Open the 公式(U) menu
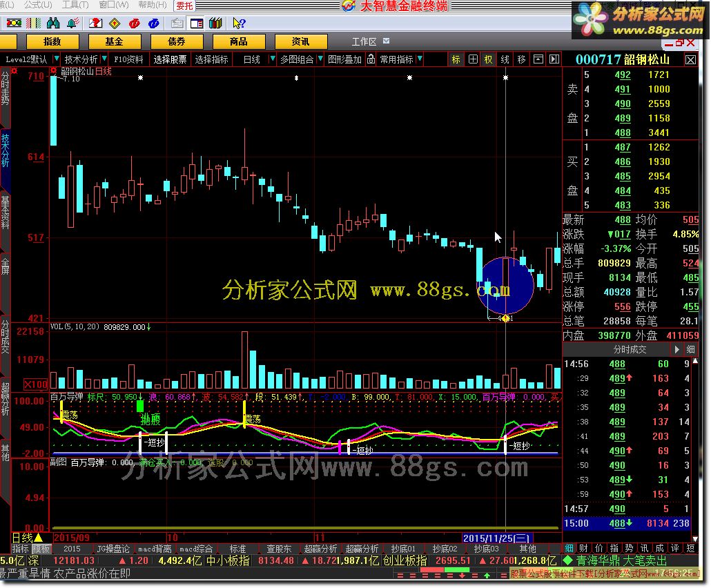The width and height of the screenshot is (711, 588). 38,5
